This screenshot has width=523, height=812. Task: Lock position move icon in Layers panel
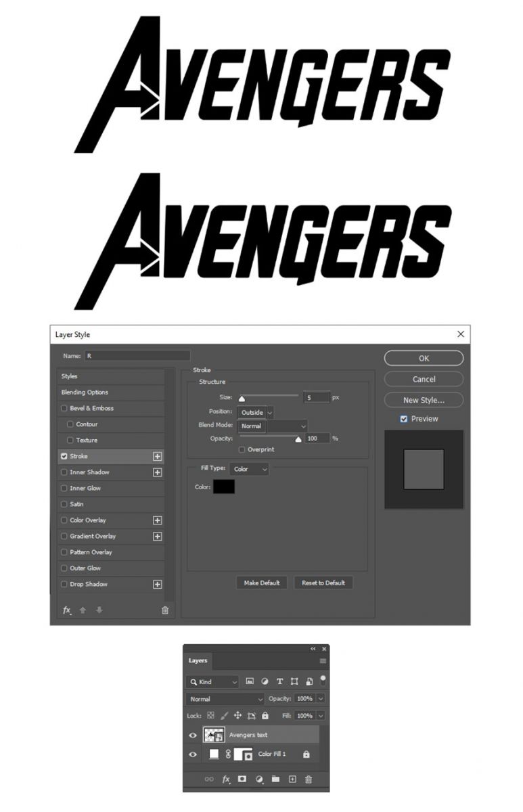click(237, 715)
